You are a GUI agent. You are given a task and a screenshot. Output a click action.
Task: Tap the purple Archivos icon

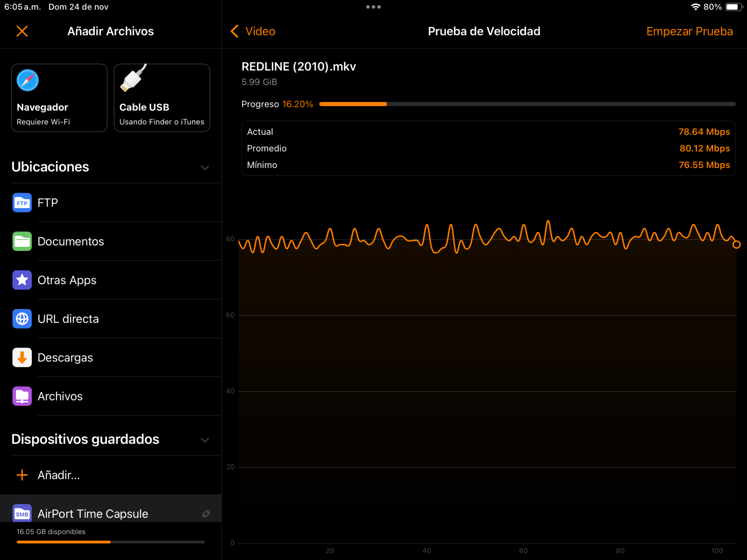(x=22, y=396)
